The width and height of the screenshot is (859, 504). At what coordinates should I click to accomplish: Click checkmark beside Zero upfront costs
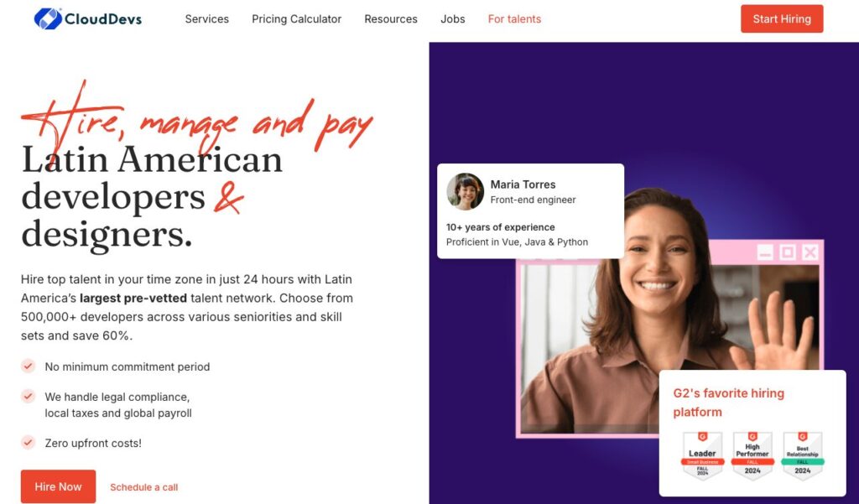click(x=28, y=442)
